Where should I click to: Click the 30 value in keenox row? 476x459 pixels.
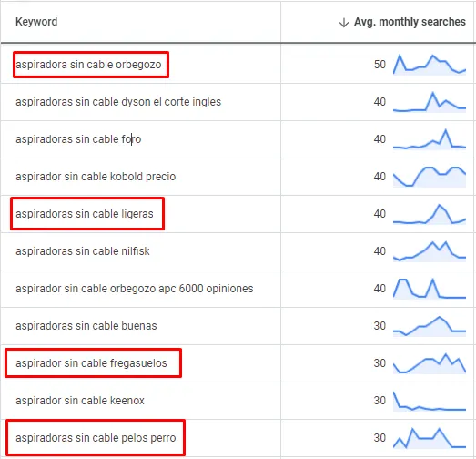pyautogui.click(x=380, y=401)
